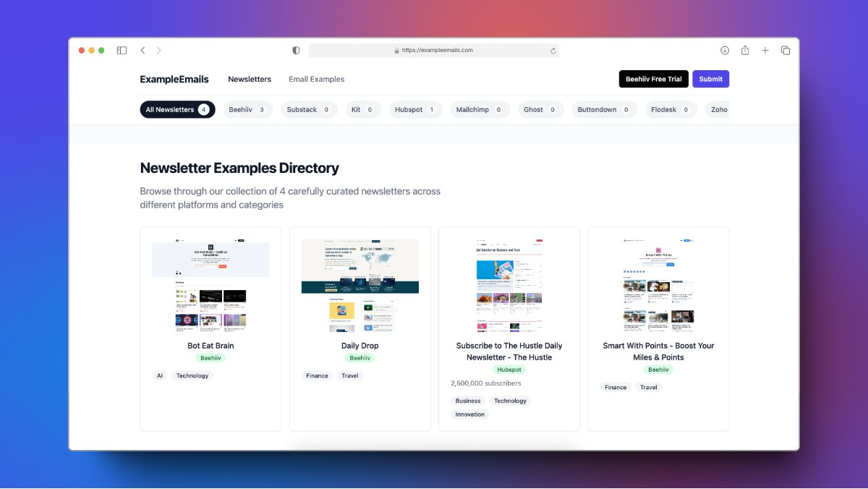Open the ExampleEmails logo link

pyautogui.click(x=174, y=80)
